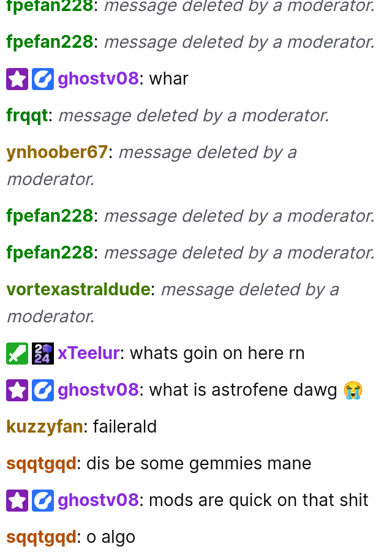Click the 2024 badge next to xTeelur
This screenshot has height=560, width=392.
(x=43, y=354)
